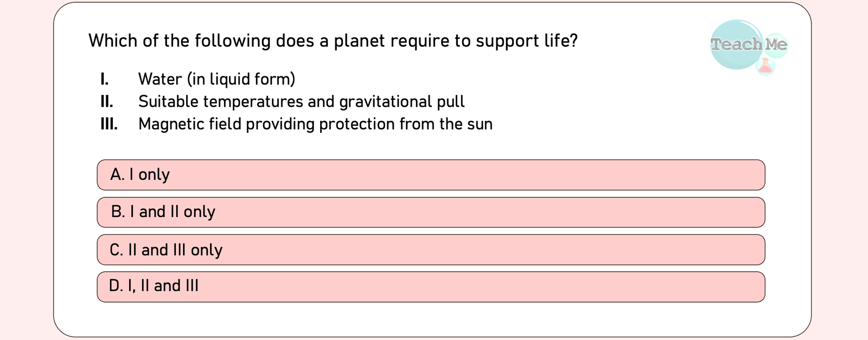Click the statement about suitable temperatures
This screenshot has width=868, height=340.
click(x=301, y=101)
